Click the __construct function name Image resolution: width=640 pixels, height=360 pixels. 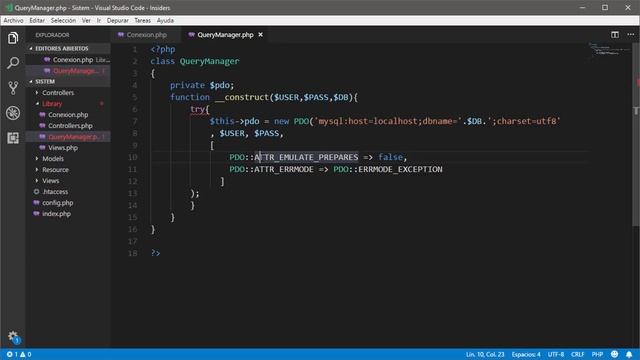242,97
